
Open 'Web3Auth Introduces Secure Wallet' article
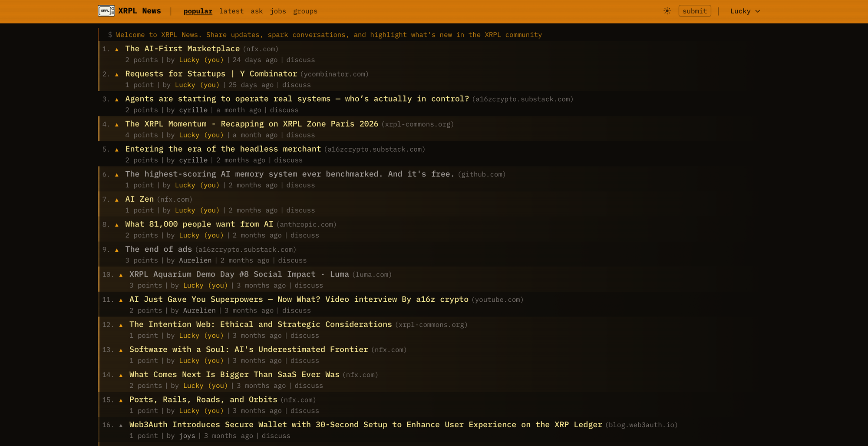[366, 425]
